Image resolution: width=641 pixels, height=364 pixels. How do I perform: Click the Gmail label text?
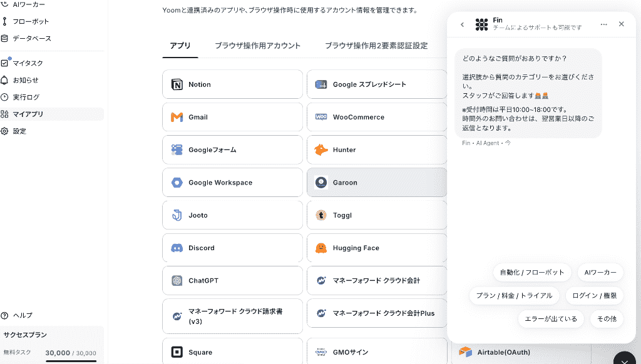tap(198, 117)
